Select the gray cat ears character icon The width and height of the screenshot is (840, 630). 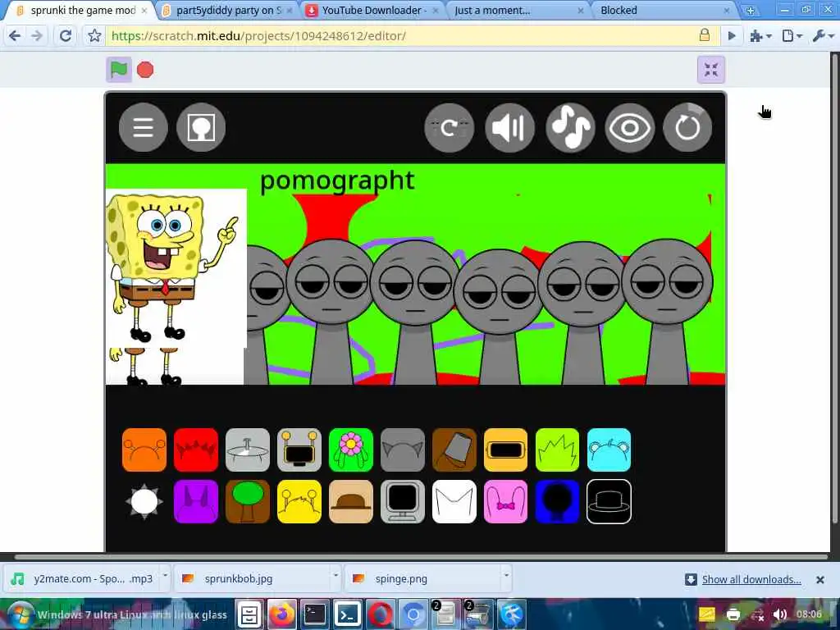[x=402, y=450]
